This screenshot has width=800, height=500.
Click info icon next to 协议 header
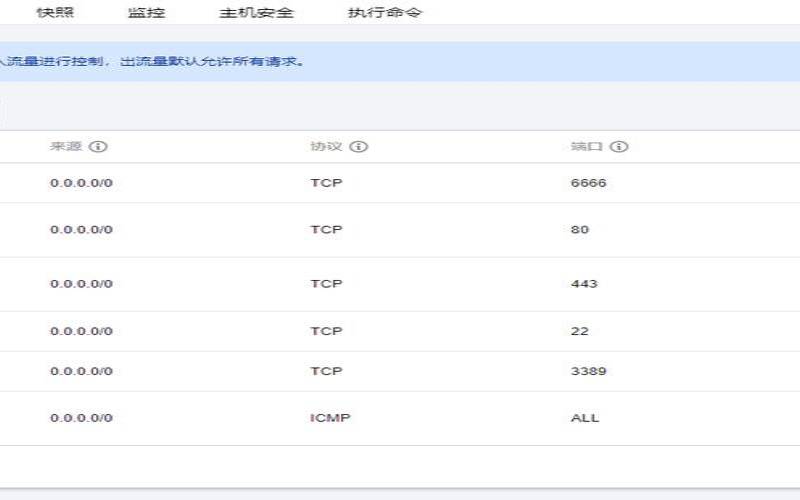(359, 147)
